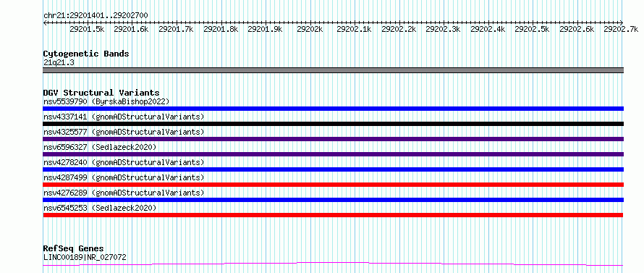Open the nsv6545253 (Sedlazeck2020) variant label

click(x=100, y=208)
